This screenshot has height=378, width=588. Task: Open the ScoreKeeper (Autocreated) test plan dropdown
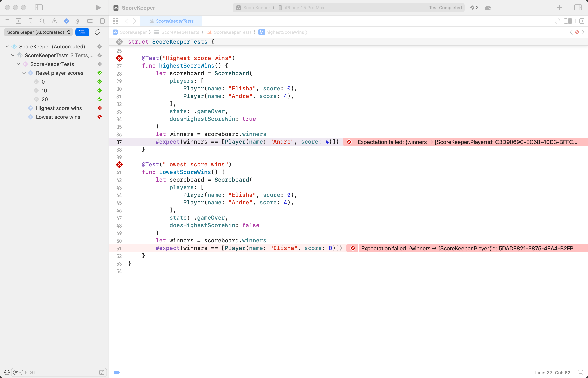pos(38,32)
